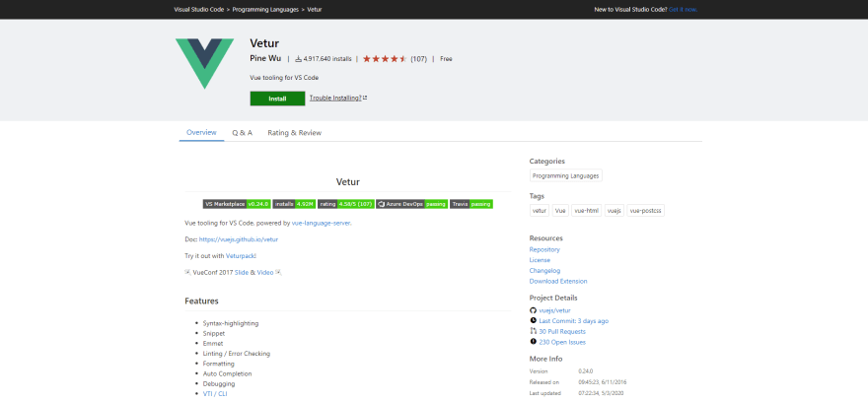The width and height of the screenshot is (868, 402).
Task: Click the Formatting feature item
Action: [219, 364]
